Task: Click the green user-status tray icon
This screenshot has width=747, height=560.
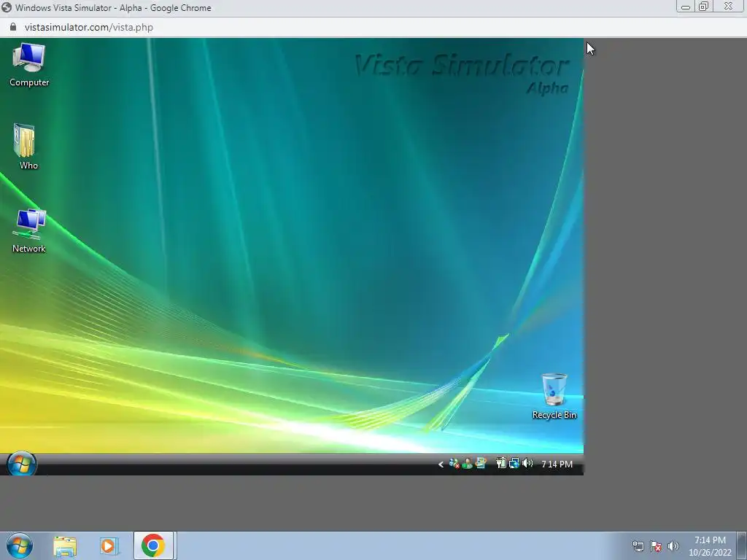Action: (468, 463)
